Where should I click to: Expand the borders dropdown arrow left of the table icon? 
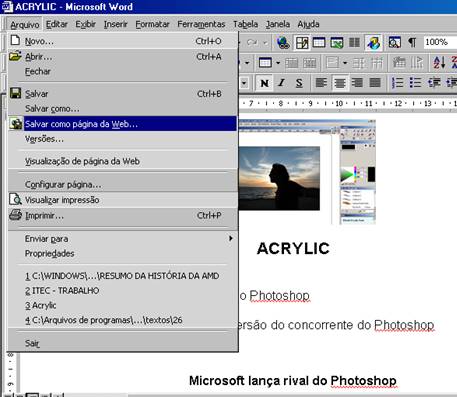[247, 63]
